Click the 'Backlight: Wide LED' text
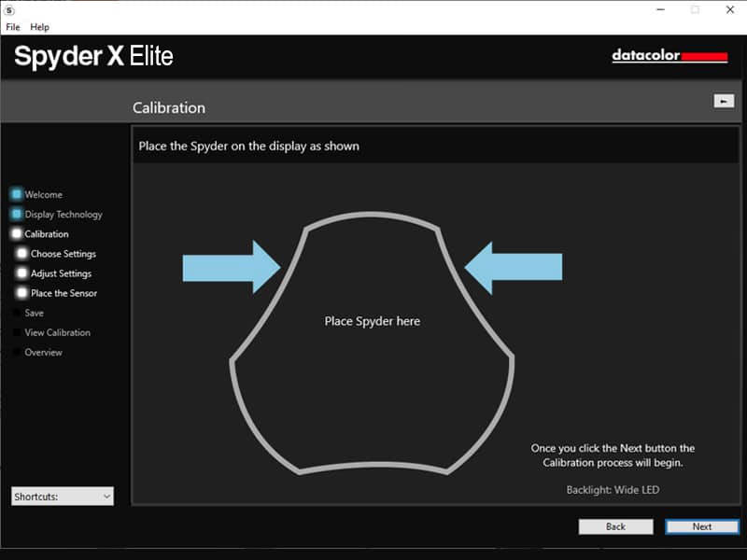747x560 pixels. [613, 489]
